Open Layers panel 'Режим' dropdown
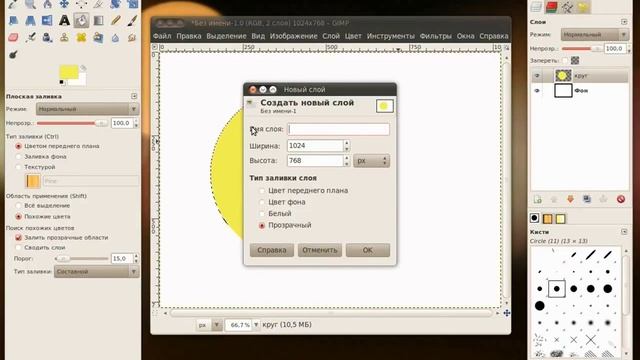640x360 pixels. click(594, 35)
